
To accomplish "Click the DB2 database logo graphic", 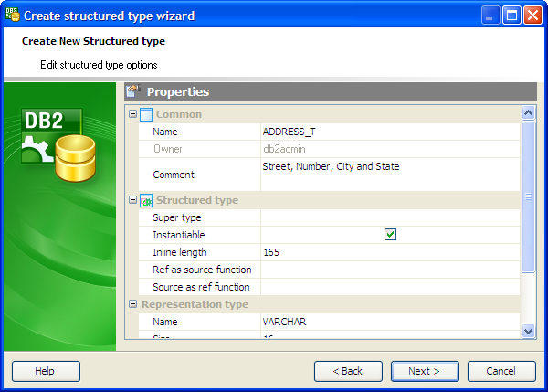I will (58, 144).
